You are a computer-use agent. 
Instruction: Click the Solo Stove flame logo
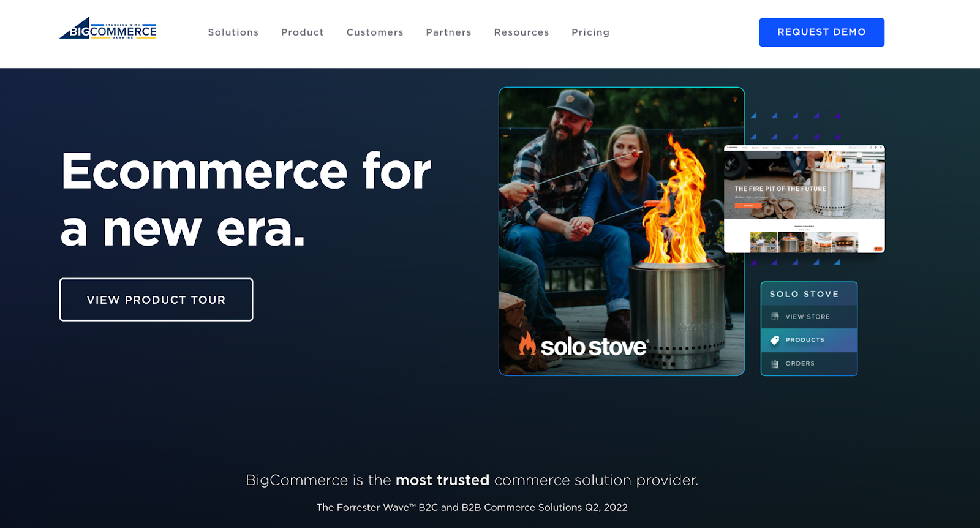(x=527, y=344)
